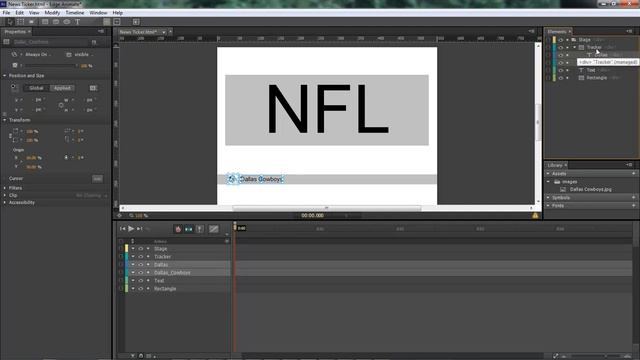The height and width of the screenshot is (360, 640).
Task: Click the layout defaults toolbar icon
Action: [136, 22]
